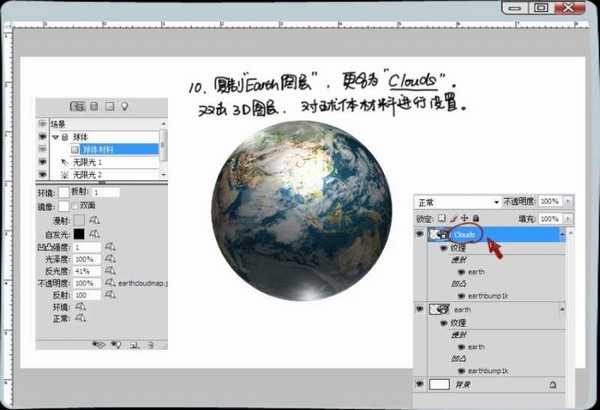
Task: Click the lock transparent pixels icon
Action: (x=444, y=217)
